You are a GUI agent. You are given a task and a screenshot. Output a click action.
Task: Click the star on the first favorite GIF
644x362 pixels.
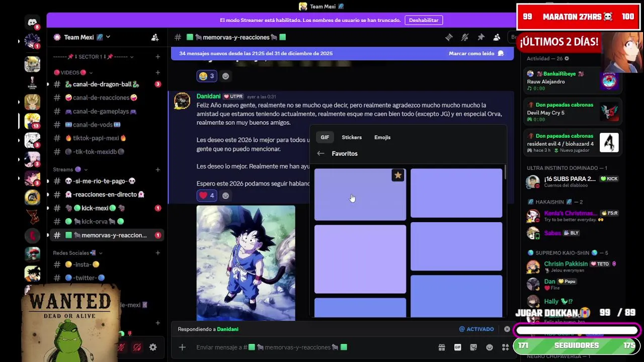pyautogui.click(x=398, y=175)
